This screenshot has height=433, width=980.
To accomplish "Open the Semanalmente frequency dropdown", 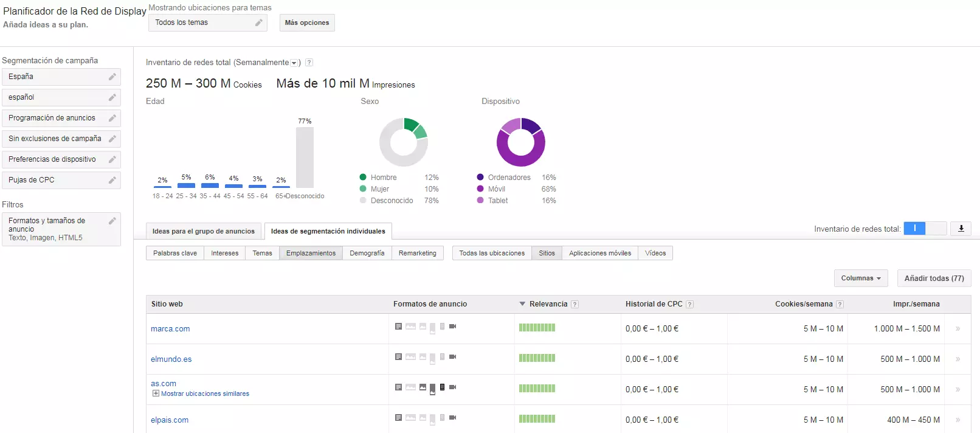I will pyautogui.click(x=294, y=63).
